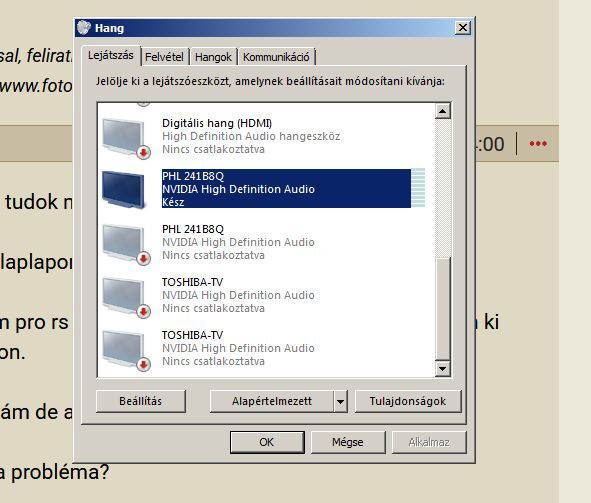Click the selected PHL 241B8Q monitor icon
The image size is (591, 503).
[x=124, y=189]
